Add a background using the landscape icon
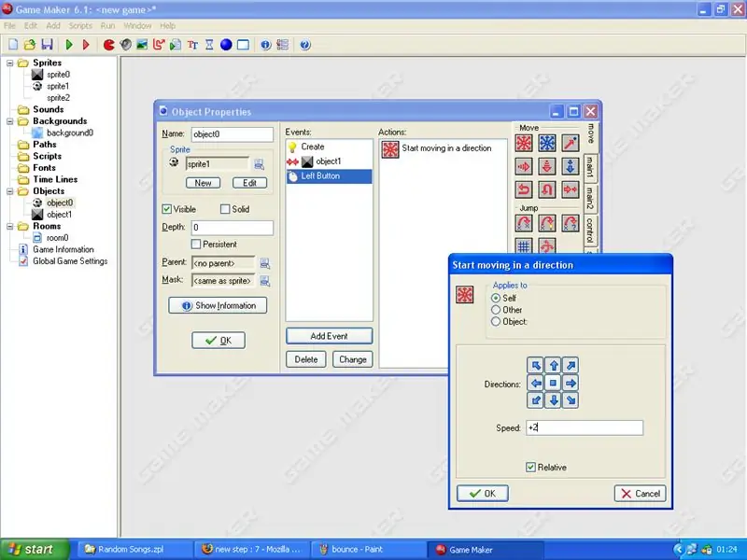This screenshot has height=560, width=747. point(142,45)
